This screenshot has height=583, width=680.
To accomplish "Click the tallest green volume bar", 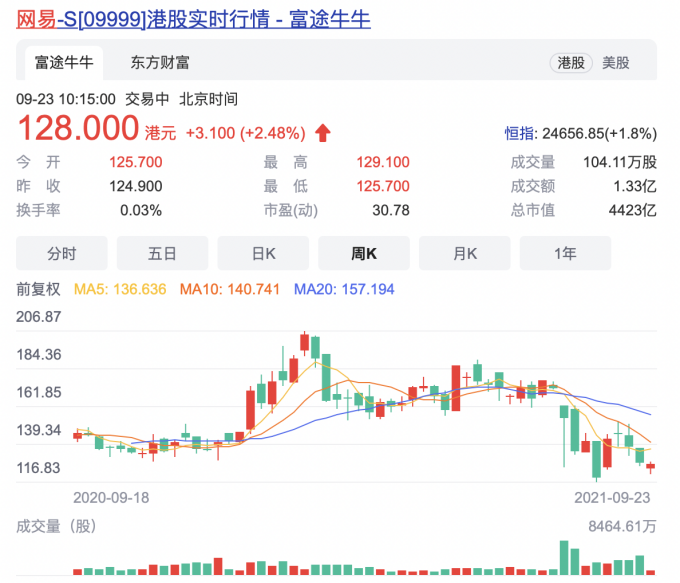I will coord(564,558).
